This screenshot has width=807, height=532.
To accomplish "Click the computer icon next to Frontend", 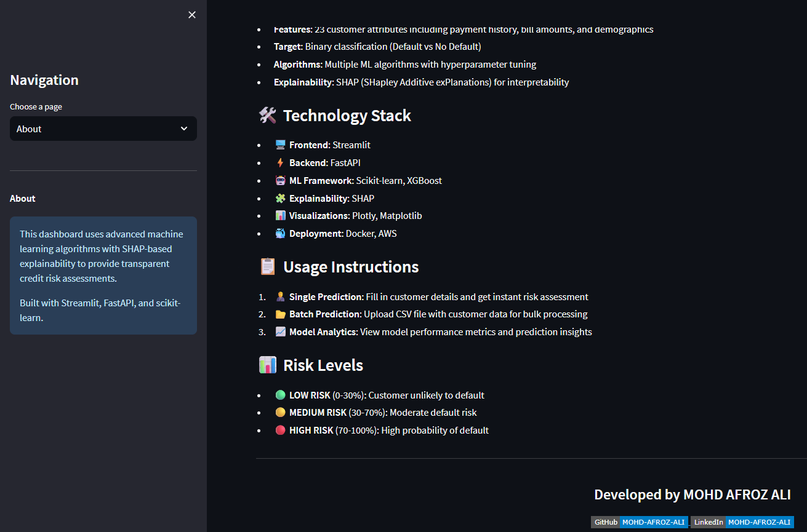I will pos(281,145).
